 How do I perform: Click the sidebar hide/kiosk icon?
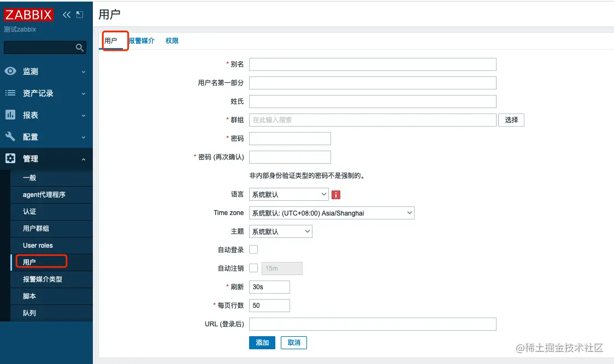point(80,15)
